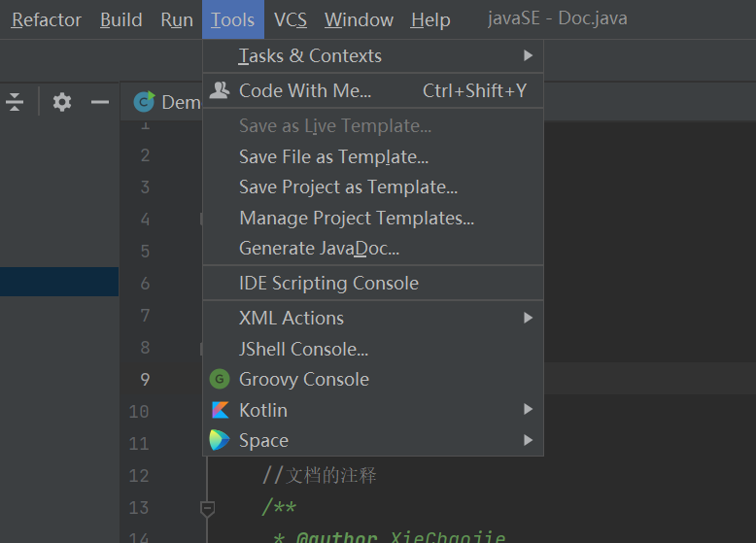Open IDE Scripting Console
Viewport: 756px width, 543px height.
(328, 283)
